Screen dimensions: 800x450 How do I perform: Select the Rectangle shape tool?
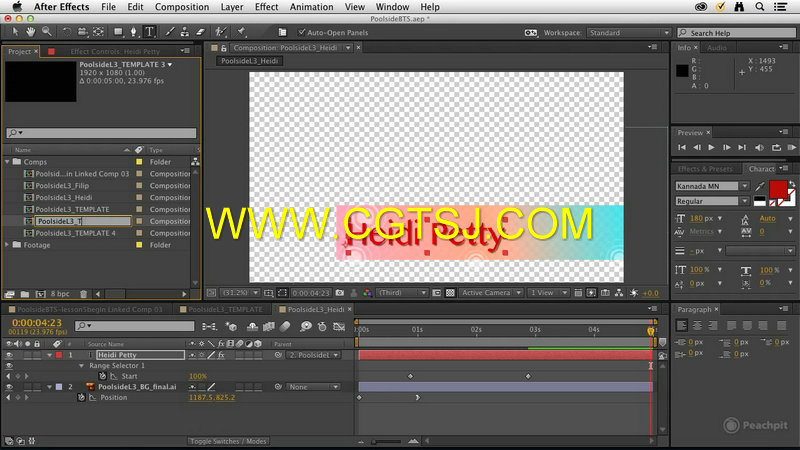click(x=118, y=32)
